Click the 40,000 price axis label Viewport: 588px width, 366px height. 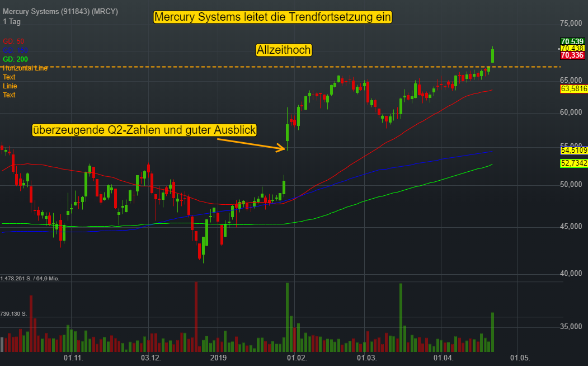coord(571,273)
